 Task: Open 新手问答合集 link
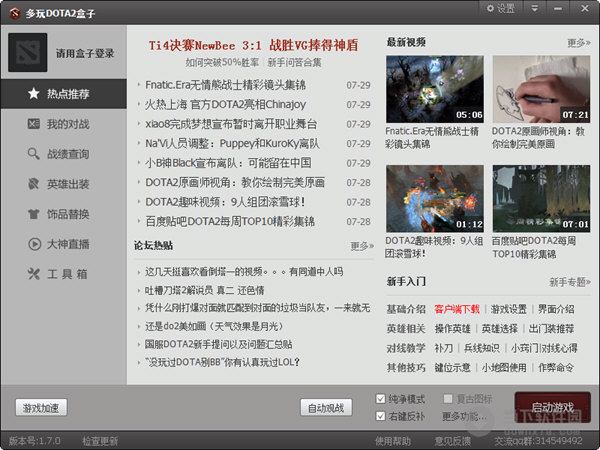[294, 62]
